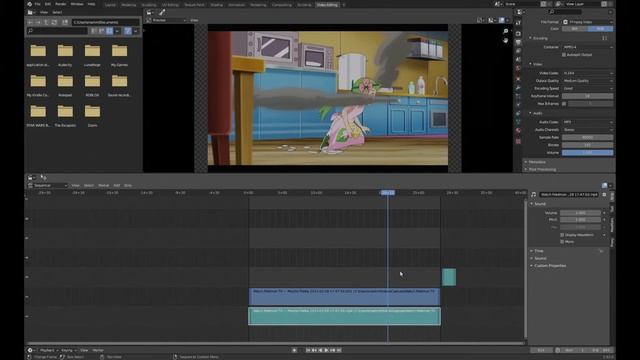Toggle auto keying record button
This screenshot has height=360, width=640.
tap(294, 350)
